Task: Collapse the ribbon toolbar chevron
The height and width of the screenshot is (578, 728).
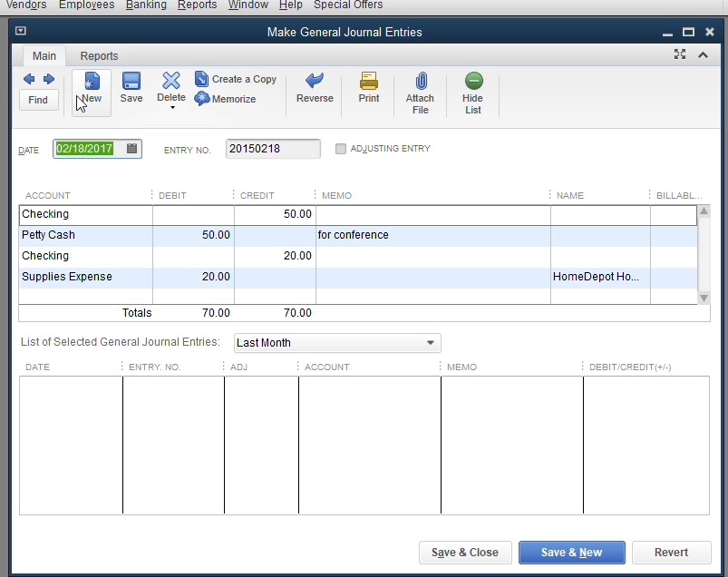Action: point(703,54)
